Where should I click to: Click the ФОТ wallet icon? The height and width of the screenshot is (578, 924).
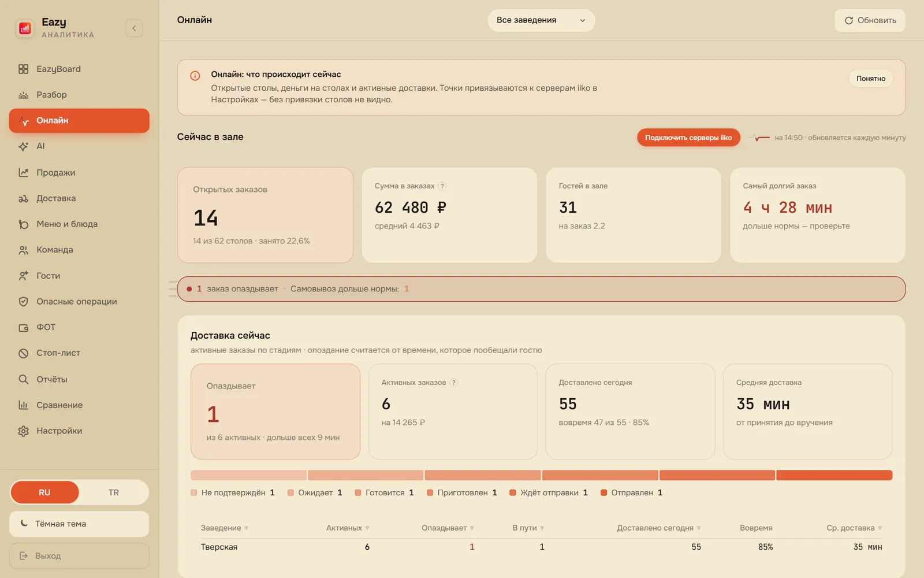[23, 327]
